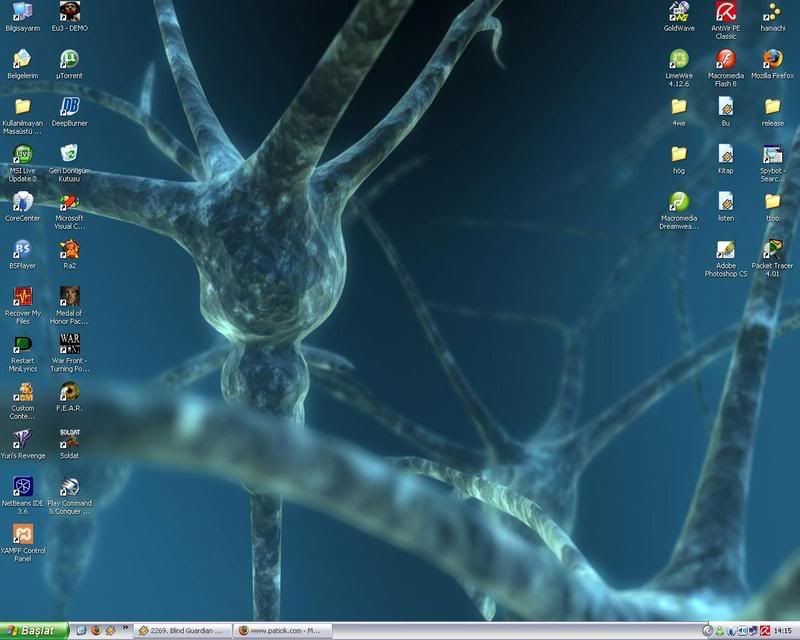Launch the DeepBurner shortcut
This screenshot has width=800, height=640.
(69, 112)
